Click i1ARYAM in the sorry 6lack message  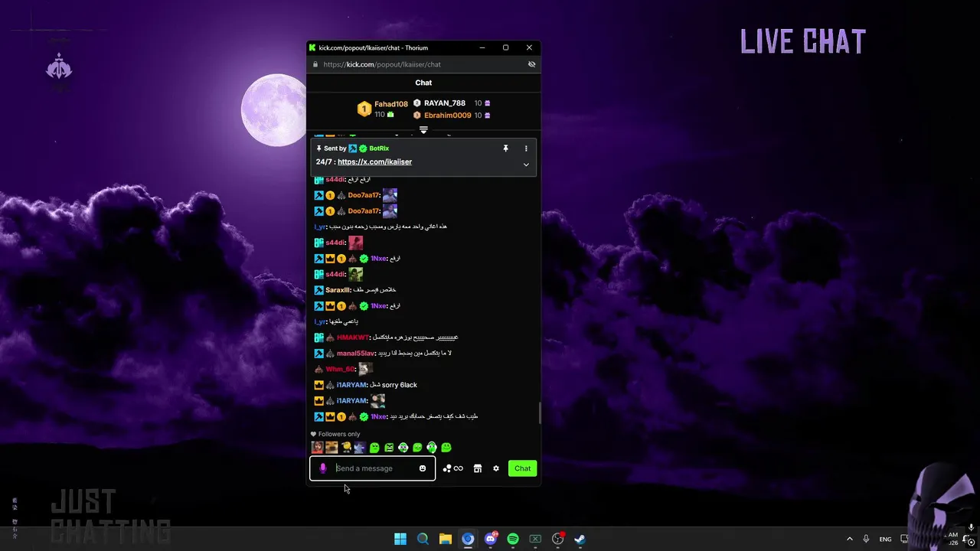pyautogui.click(x=351, y=385)
